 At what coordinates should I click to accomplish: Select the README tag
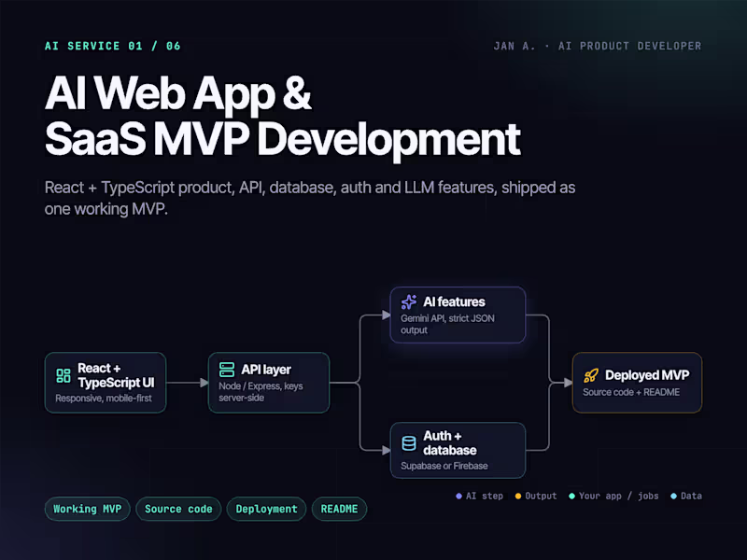(339, 509)
